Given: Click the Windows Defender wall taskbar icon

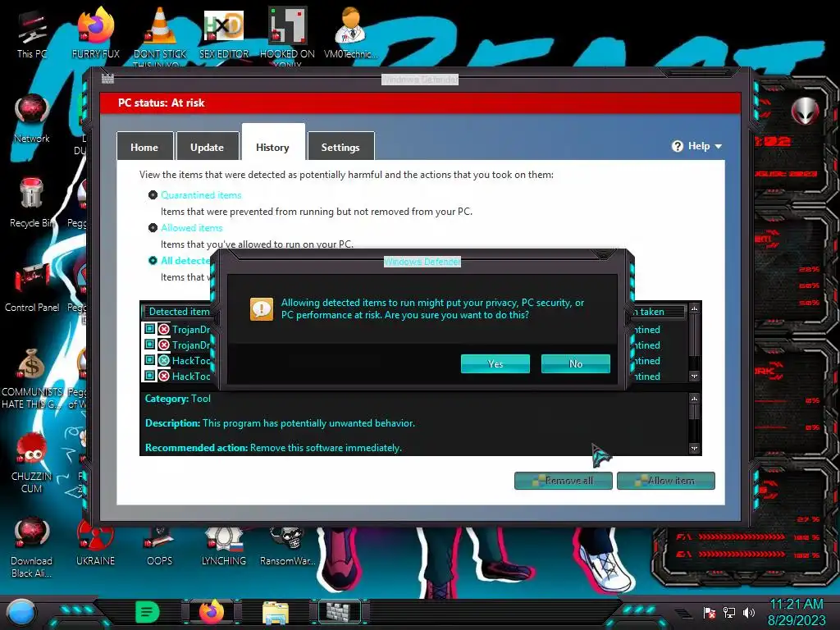Looking at the screenshot, I should tap(340, 612).
